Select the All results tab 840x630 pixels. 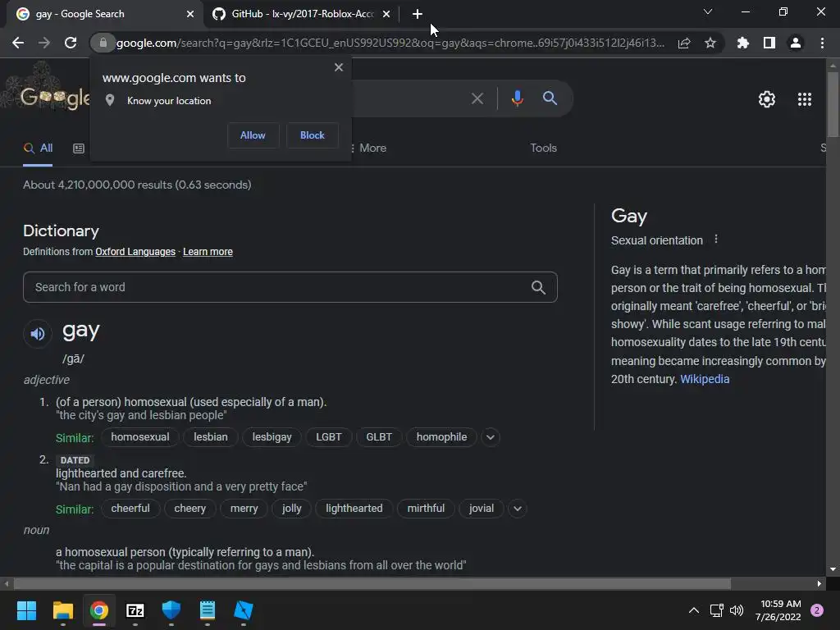[x=38, y=148]
